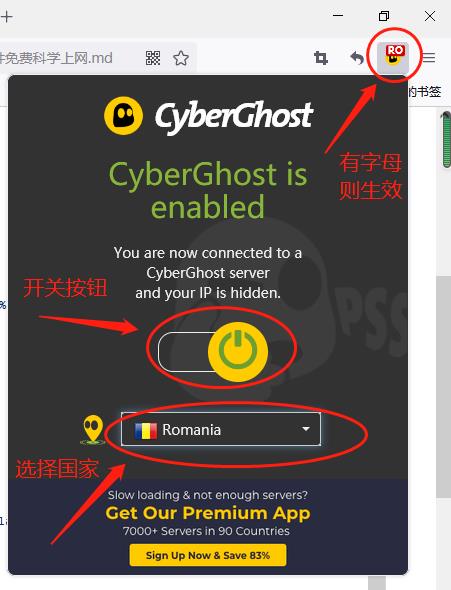Click the green page scrollbar thumb
This screenshot has width=451, height=590.
click(446, 139)
